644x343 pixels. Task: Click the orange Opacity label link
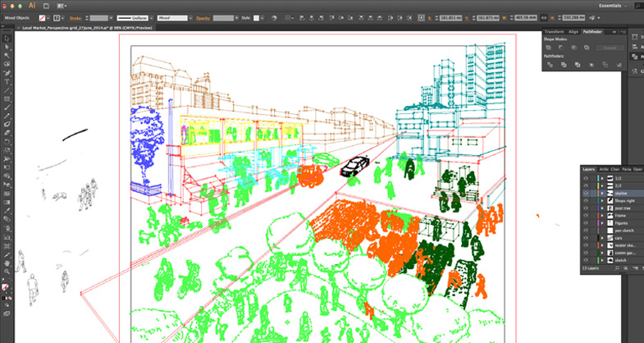coord(203,18)
